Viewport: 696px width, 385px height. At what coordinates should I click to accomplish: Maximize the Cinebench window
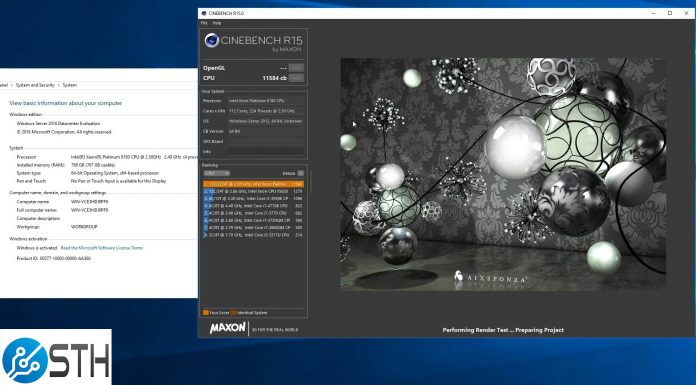[x=670, y=13]
